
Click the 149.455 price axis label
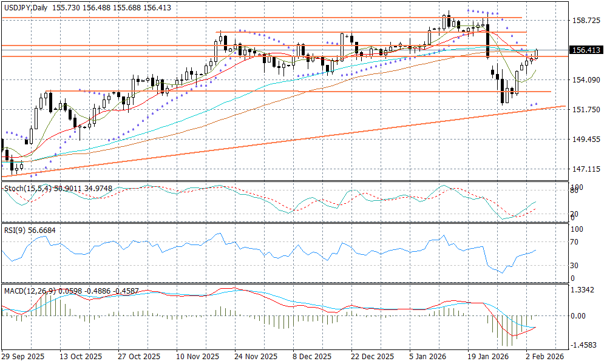[x=585, y=140]
